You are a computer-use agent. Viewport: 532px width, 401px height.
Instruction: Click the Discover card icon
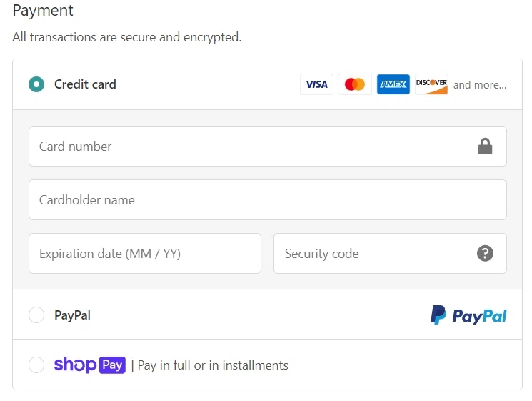pyautogui.click(x=431, y=84)
